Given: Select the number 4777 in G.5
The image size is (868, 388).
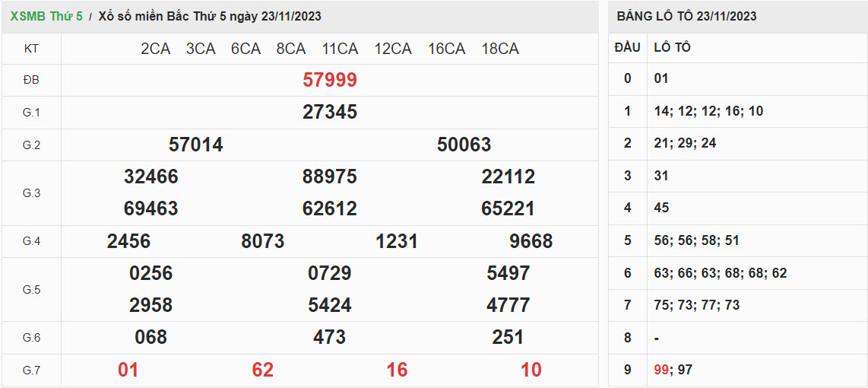Looking at the screenshot, I should pos(508,305).
